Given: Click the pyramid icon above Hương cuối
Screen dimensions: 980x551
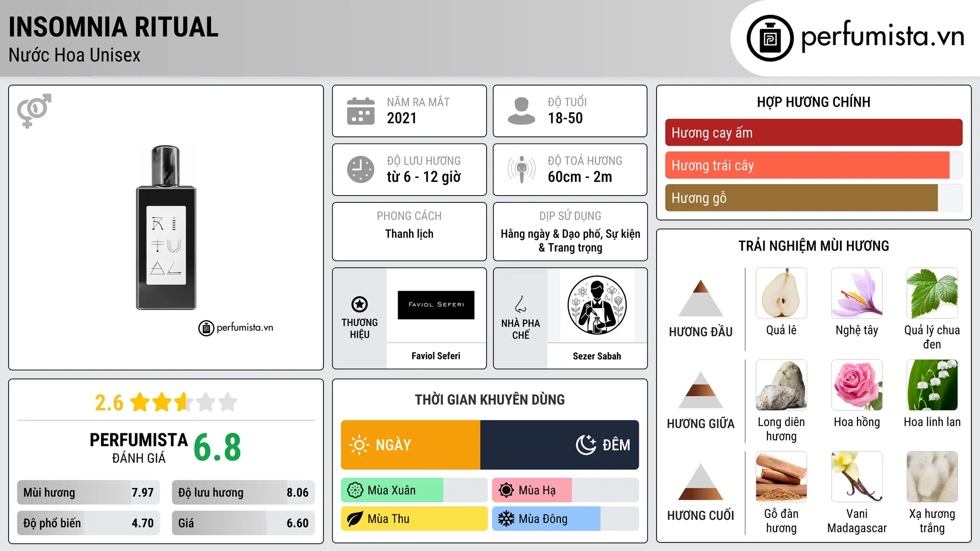Looking at the screenshot, I should pos(701,481).
